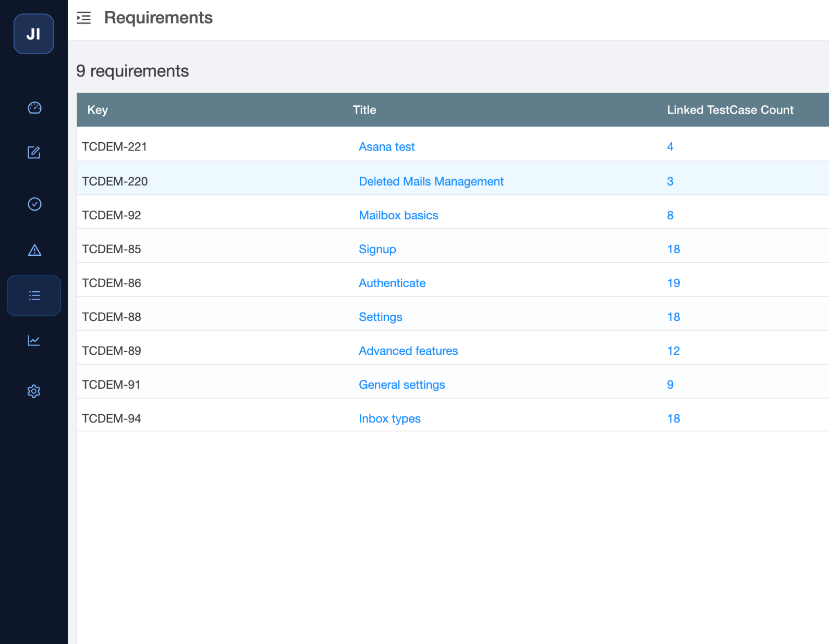Viewport: 829px width, 644px height.
Task: Open the warning triangle issues icon
Action: click(34, 250)
